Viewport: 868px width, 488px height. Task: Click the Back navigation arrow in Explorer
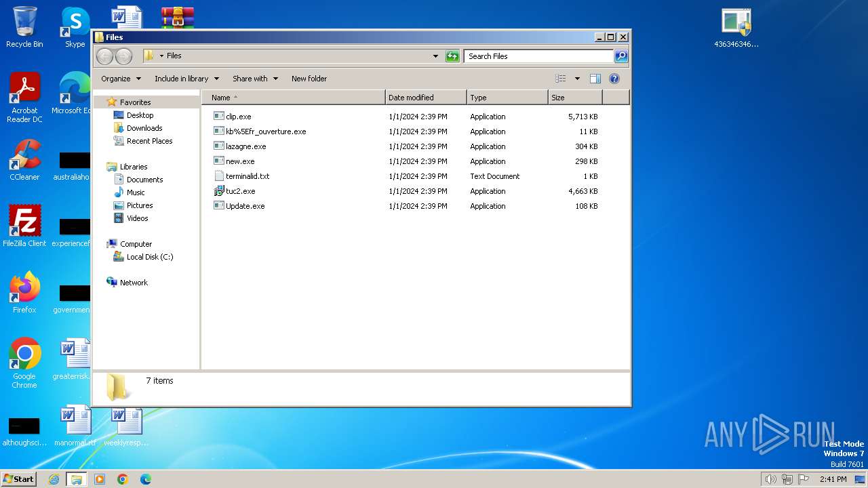click(104, 56)
